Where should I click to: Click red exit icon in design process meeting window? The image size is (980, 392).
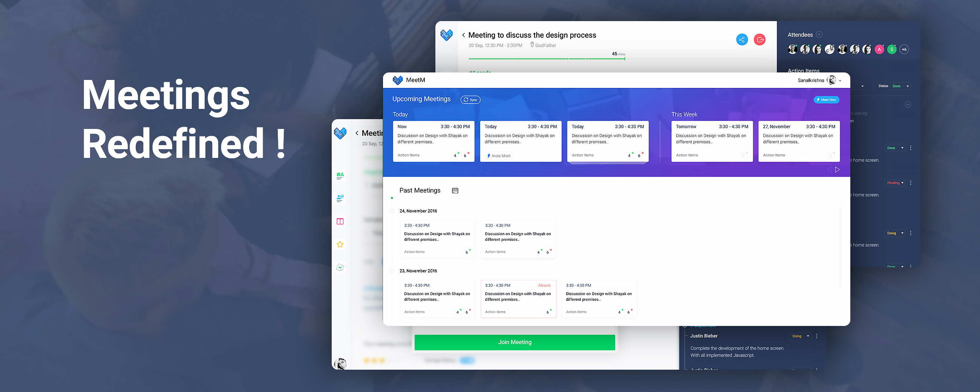pos(760,40)
